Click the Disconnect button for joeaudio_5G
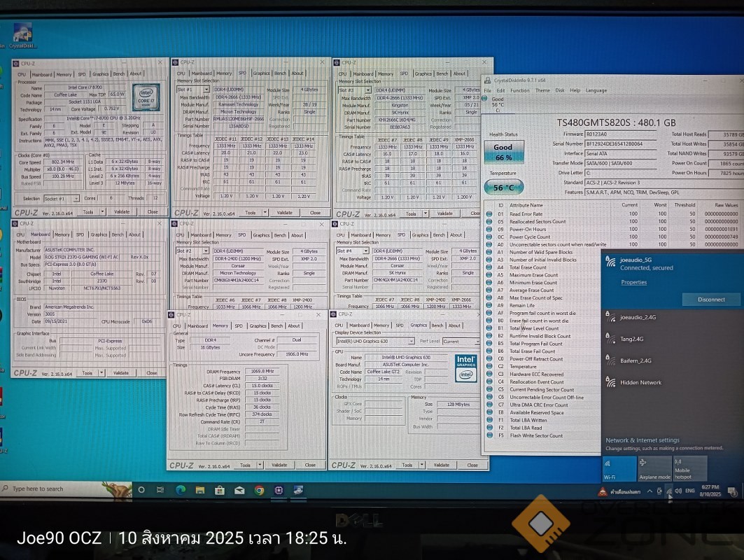 711,300
